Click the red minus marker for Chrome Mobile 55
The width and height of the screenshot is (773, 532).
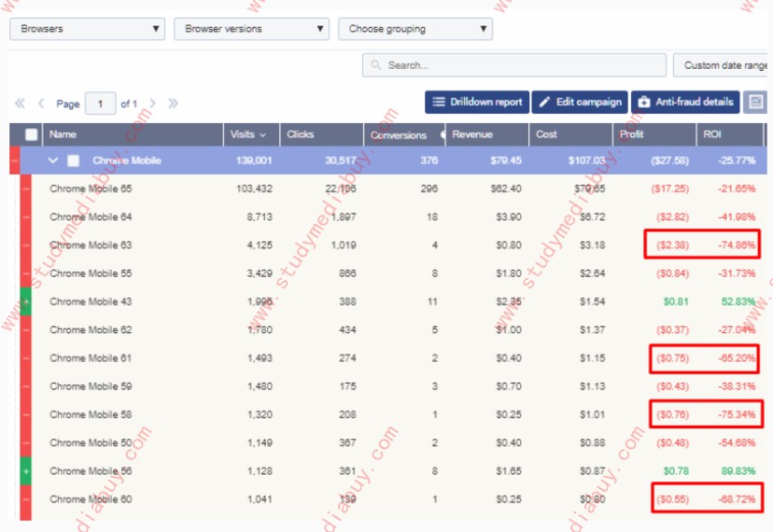click(x=25, y=273)
